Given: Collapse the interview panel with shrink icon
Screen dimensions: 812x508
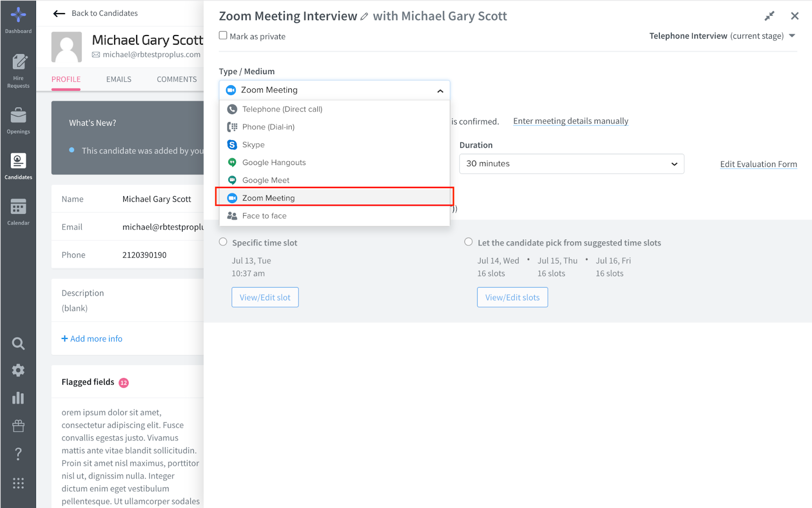Looking at the screenshot, I should point(769,16).
